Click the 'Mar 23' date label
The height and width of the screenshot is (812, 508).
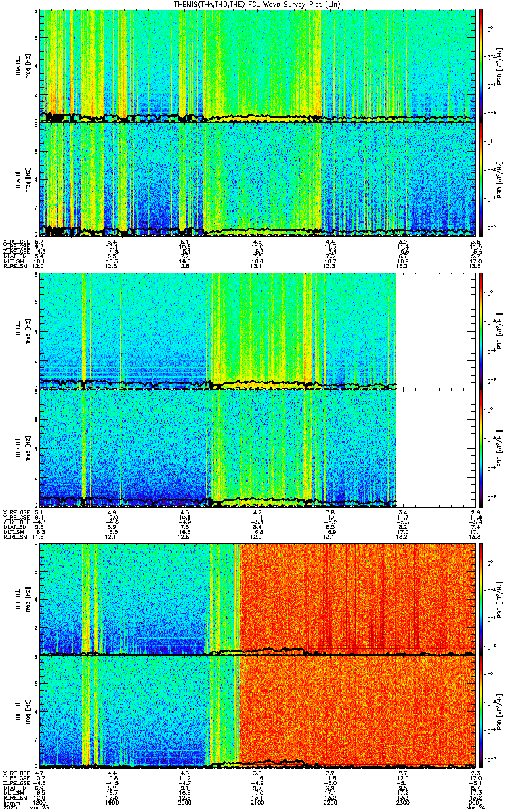pos(40,807)
